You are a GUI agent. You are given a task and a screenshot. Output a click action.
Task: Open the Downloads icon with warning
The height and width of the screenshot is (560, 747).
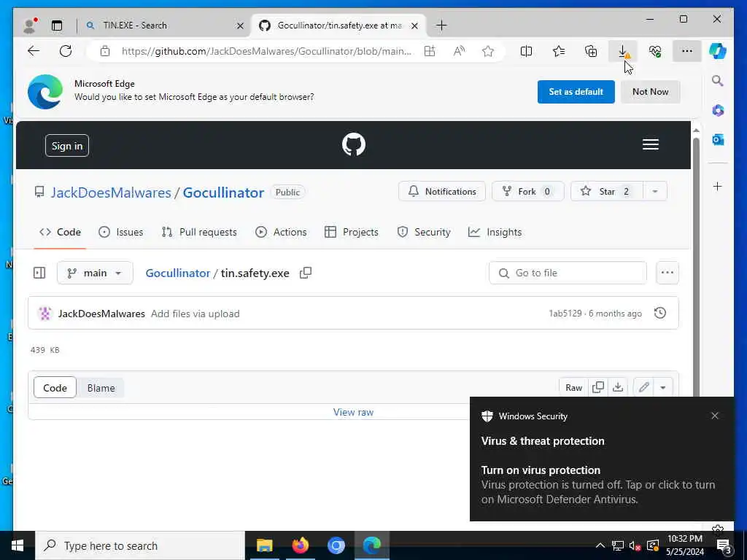pos(623,51)
